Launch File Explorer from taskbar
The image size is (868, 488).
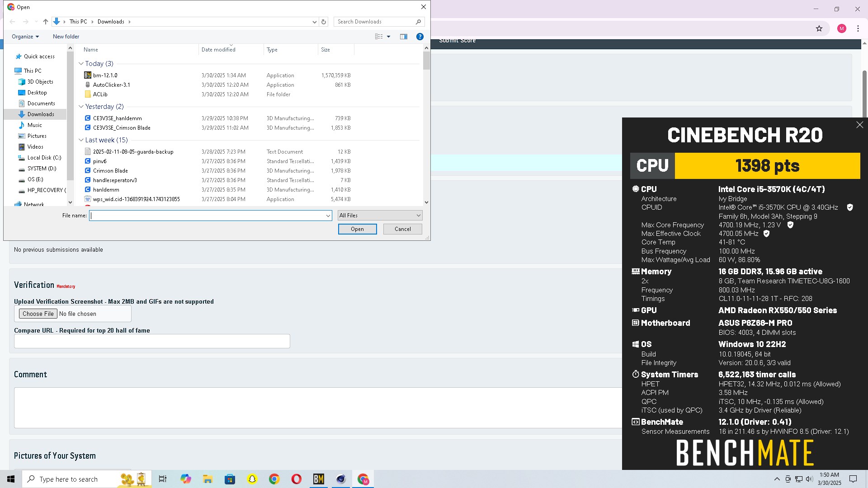(x=208, y=479)
